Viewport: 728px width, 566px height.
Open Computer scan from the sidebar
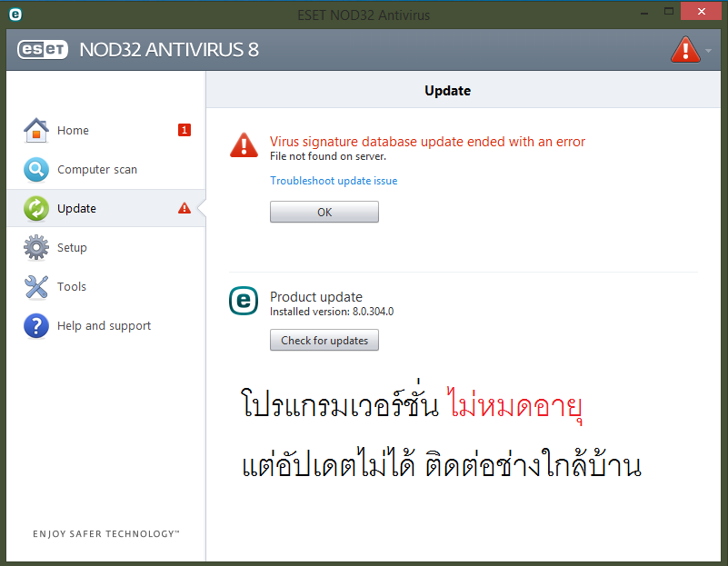(x=105, y=169)
